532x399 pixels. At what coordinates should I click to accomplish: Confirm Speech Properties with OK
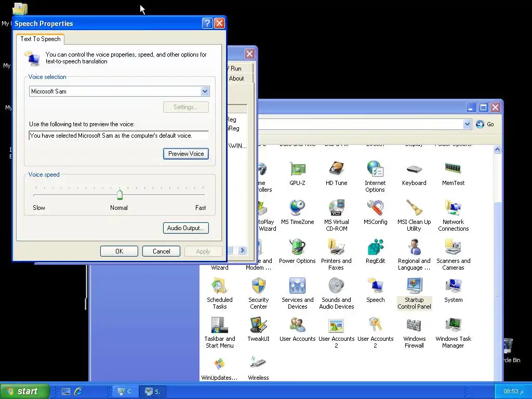pos(119,251)
